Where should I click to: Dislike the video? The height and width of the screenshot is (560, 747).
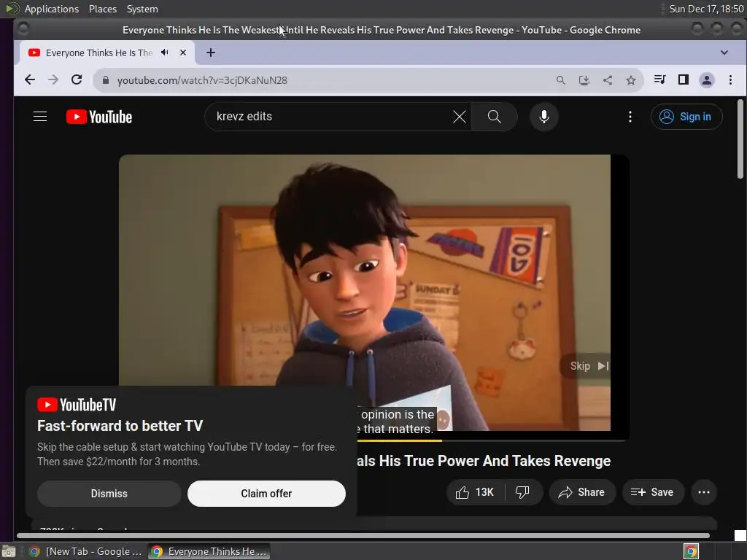(x=522, y=492)
